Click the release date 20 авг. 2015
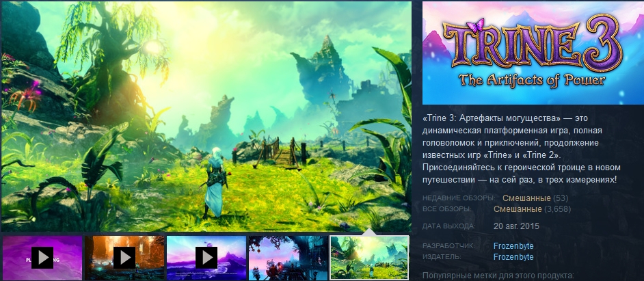The image size is (644, 281). point(516,226)
